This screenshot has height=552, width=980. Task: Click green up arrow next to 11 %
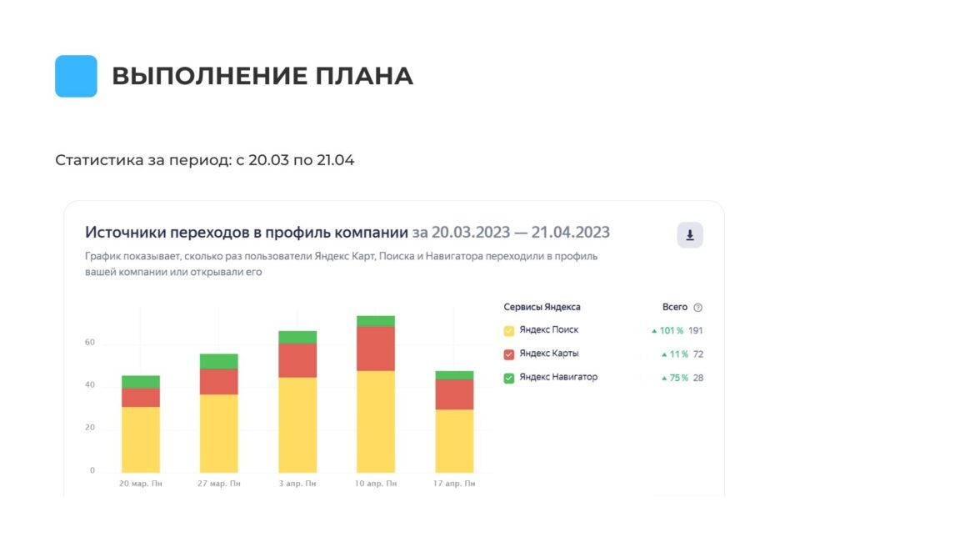click(663, 354)
